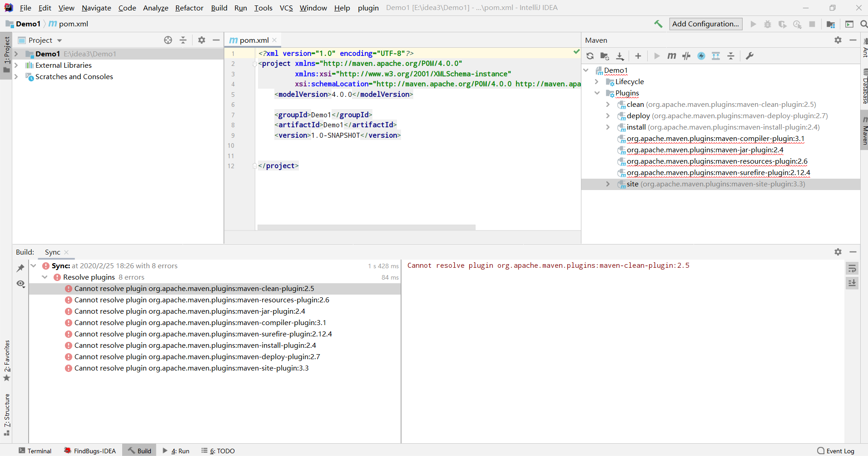Expand the site plugin node
The height and width of the screenshot is (456, 868).
(608, 184)
